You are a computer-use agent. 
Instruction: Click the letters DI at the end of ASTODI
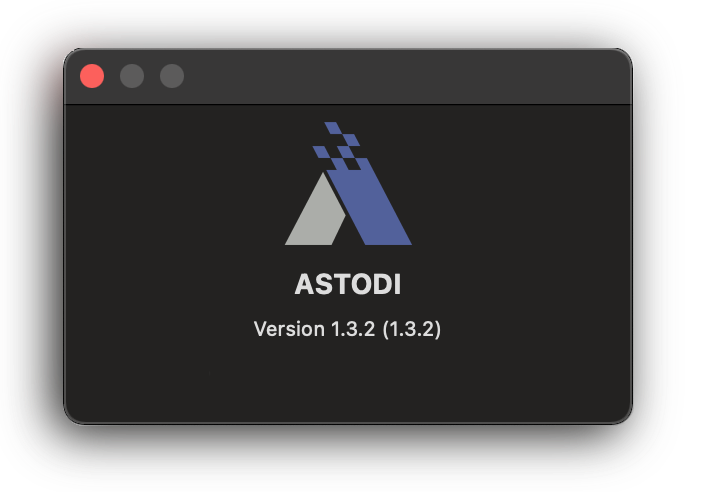click(x=387, y=284)
